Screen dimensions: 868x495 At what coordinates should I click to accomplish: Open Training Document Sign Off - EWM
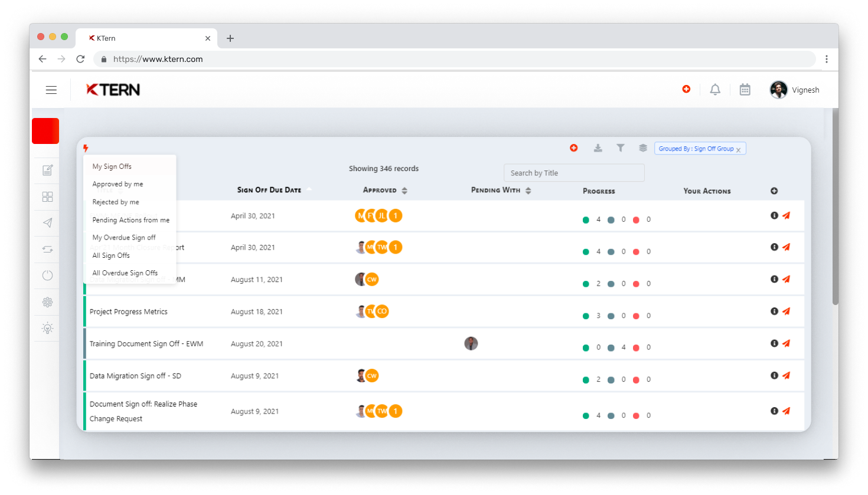pos(146,343)
